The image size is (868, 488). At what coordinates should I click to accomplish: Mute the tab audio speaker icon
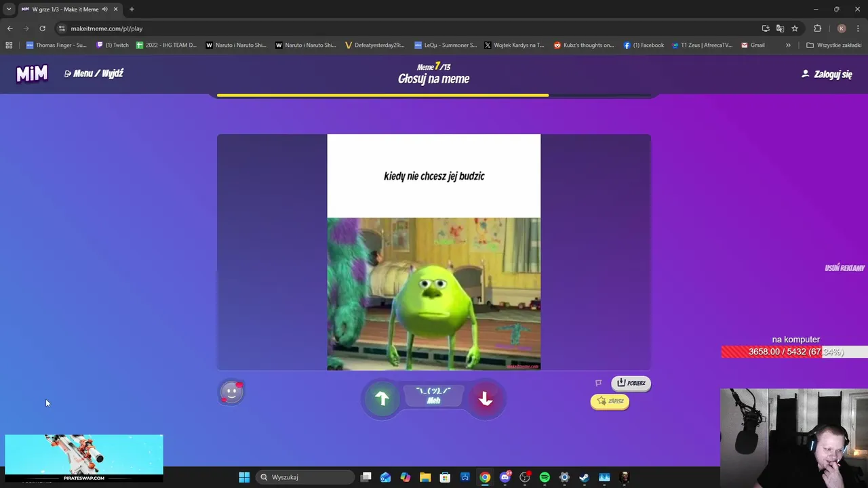tap(105, 9)
